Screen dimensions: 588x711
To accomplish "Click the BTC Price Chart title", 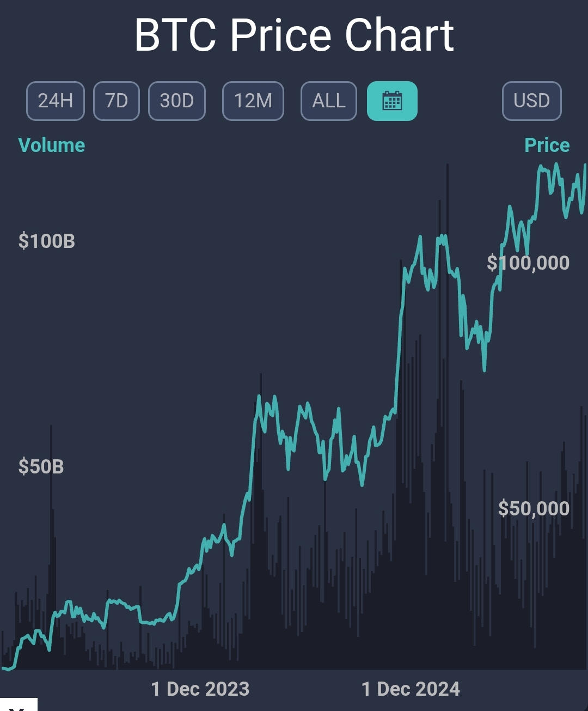I will click(x=294, y=35).
